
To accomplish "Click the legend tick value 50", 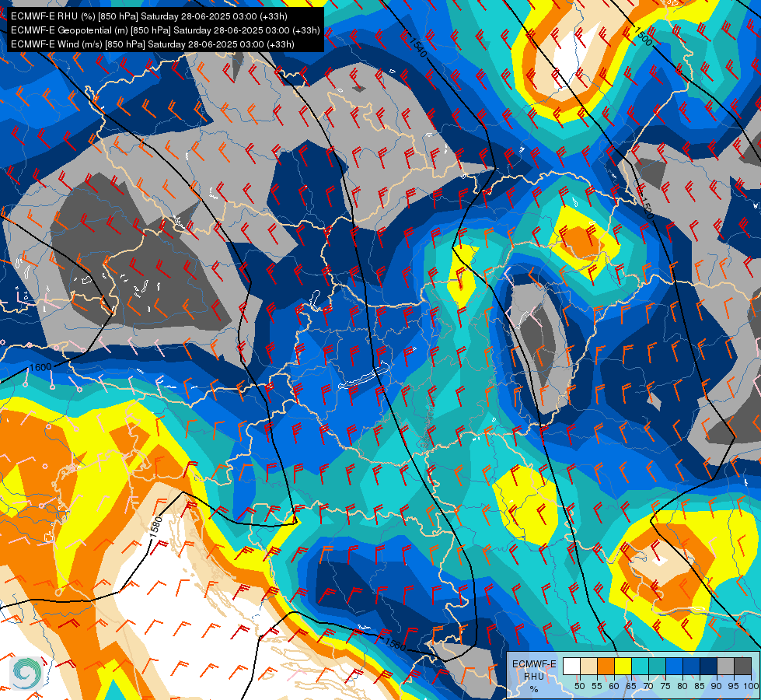I will 579,687.
